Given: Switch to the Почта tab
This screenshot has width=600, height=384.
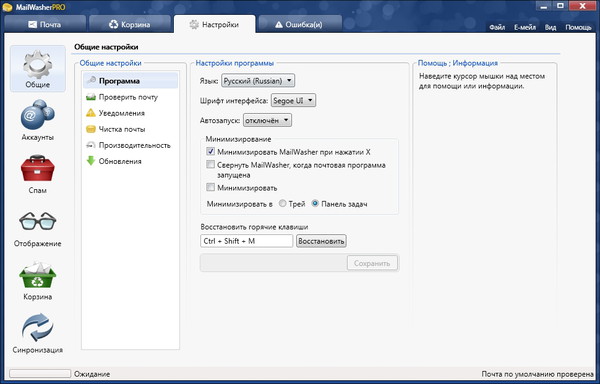Looking at the screenshot, I should (x=45, y=24).
